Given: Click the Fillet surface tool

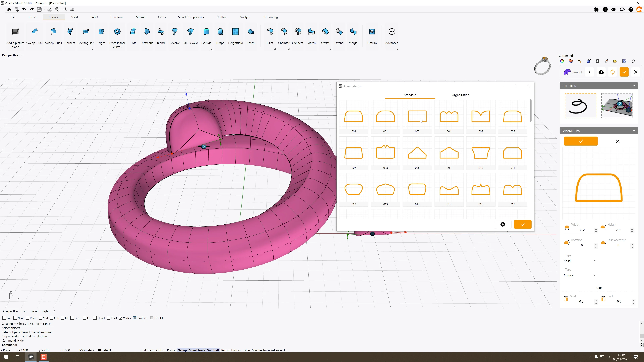Looking at the screenshot, I should [270, 36].
